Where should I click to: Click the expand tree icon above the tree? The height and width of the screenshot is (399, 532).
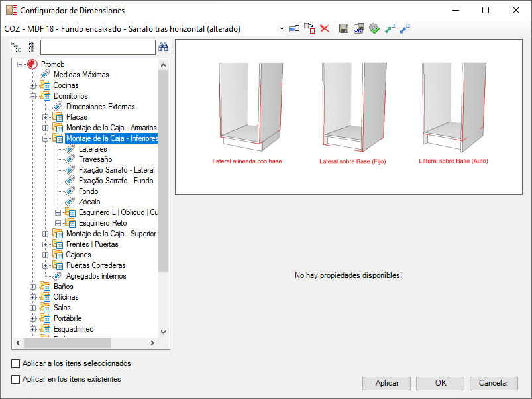pyautogui.click(x=17, y=47)
